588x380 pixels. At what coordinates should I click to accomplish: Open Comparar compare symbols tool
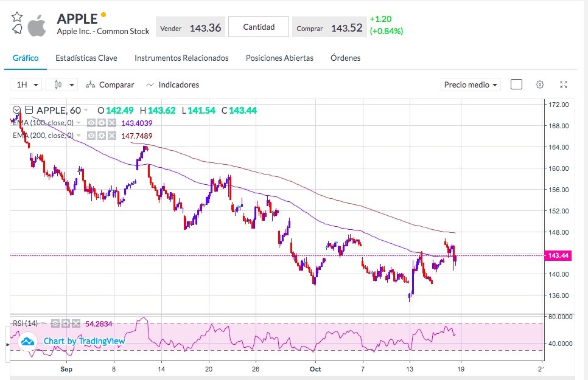(x=110, y=85)
